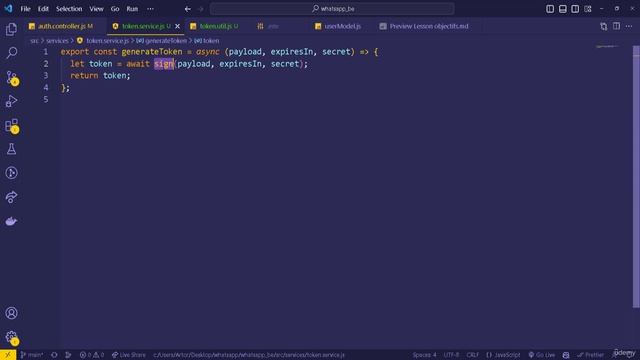Open Manage gear settings menu
640x360 pixels.
[x=11, y=337]
